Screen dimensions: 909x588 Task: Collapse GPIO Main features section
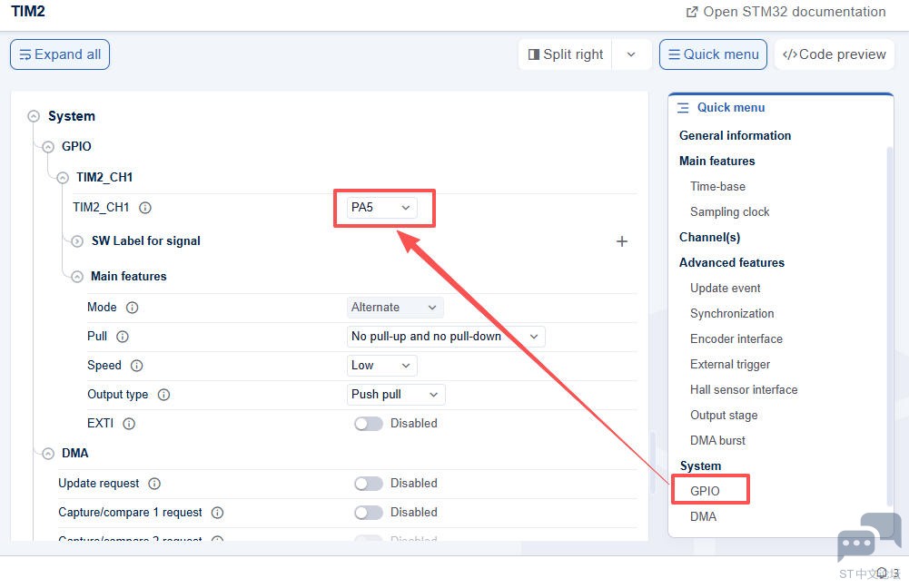[77, 277]
